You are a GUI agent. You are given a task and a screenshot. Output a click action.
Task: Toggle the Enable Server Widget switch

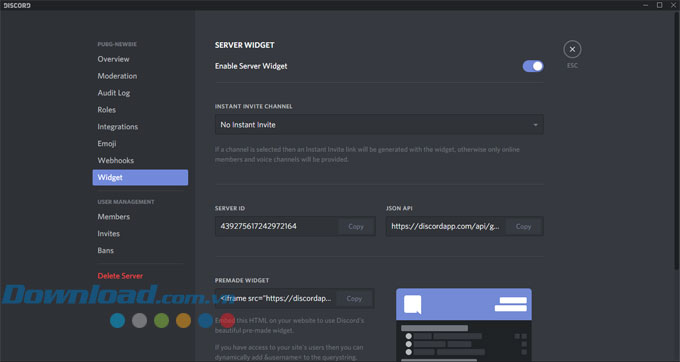tap(533, 66)
